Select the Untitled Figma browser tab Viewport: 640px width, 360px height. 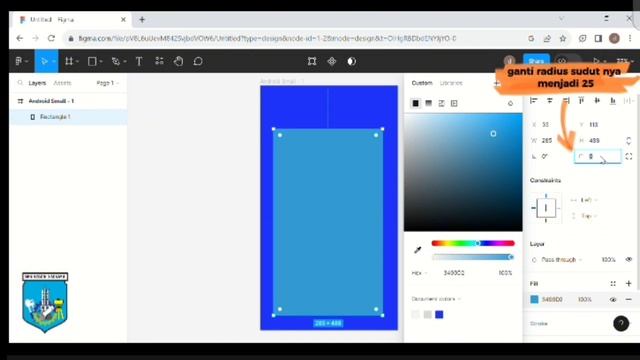[73, 20]
